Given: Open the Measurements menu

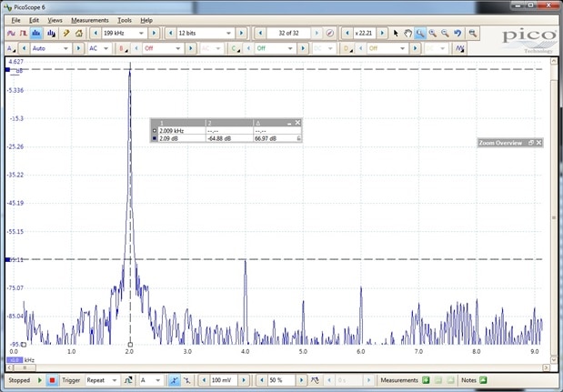Looking at the screenshot, I should pos(89,19).
